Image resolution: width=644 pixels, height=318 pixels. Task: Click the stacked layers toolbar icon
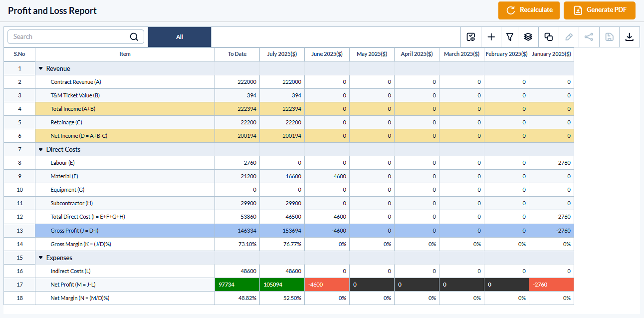[x=528, y=37]
